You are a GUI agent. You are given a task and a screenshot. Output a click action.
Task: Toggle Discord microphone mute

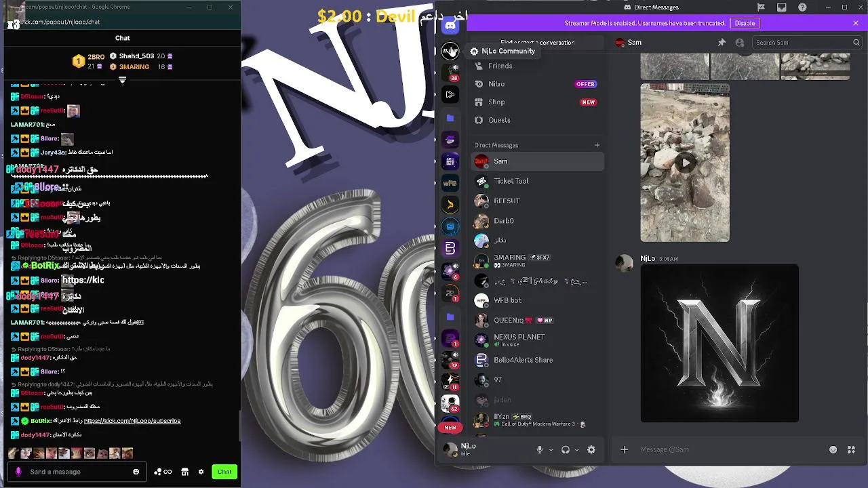(540, 449)
